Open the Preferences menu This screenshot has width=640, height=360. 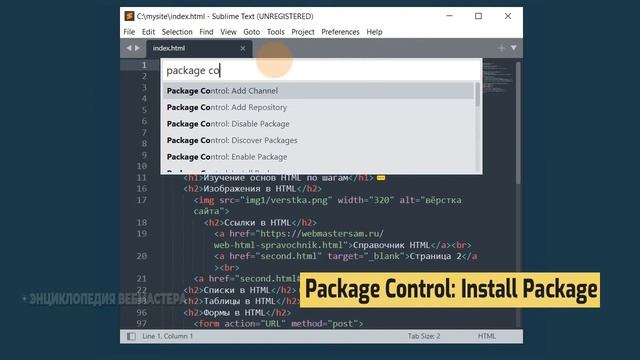[340, 32]
